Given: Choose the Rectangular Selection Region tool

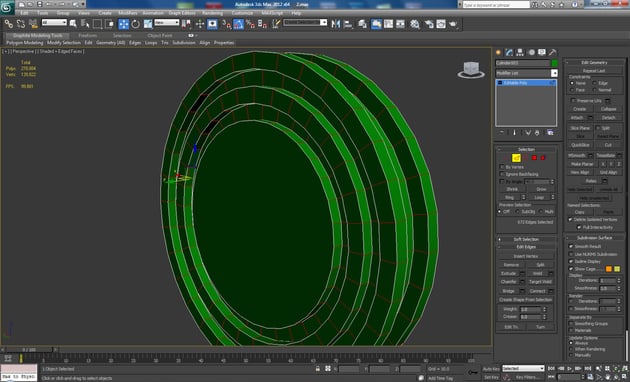Looking at the screenshot, I should [x=97, y=24].
